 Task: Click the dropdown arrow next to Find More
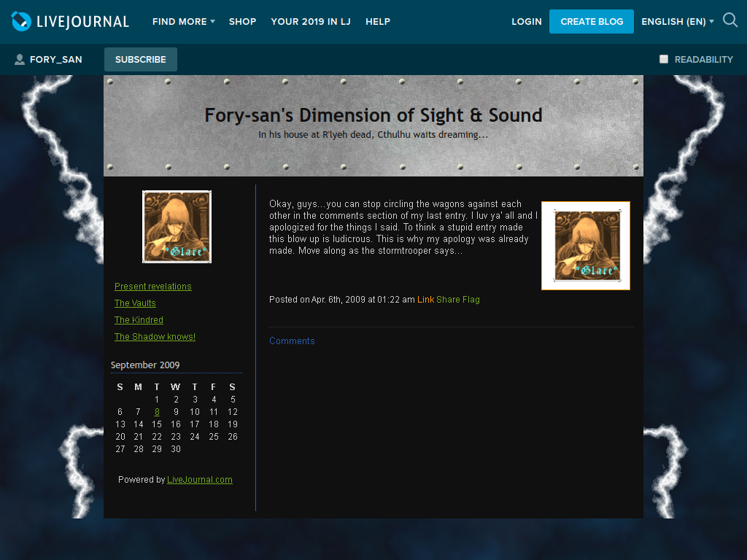(x=212, y=21)
